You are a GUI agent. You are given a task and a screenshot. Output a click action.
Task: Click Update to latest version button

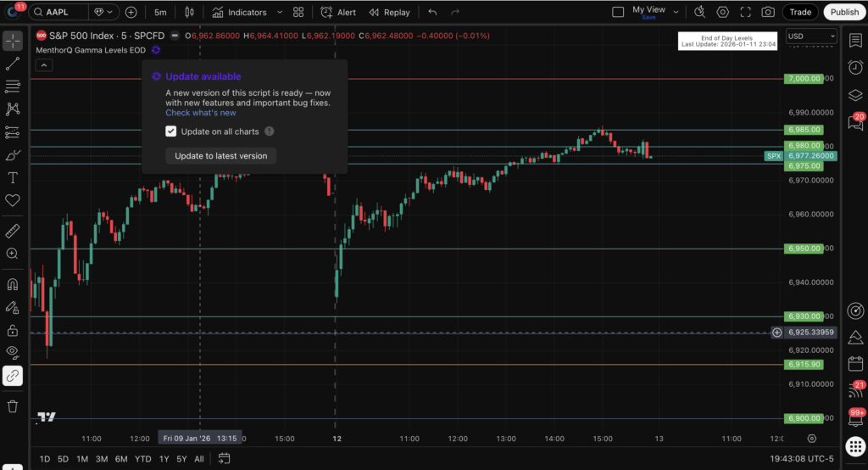221,156
